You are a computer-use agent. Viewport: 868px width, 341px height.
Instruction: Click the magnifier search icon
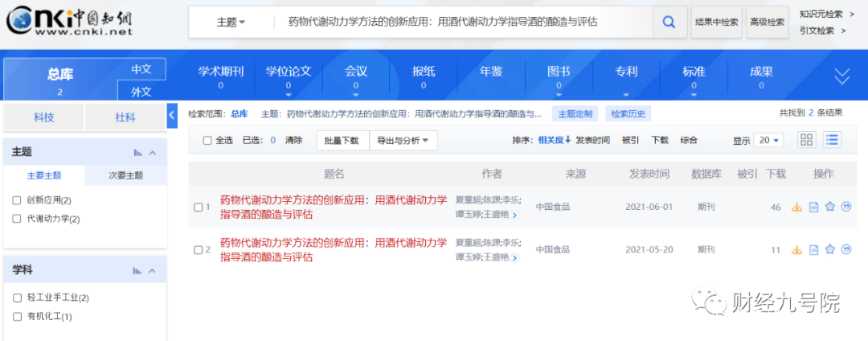669,23
